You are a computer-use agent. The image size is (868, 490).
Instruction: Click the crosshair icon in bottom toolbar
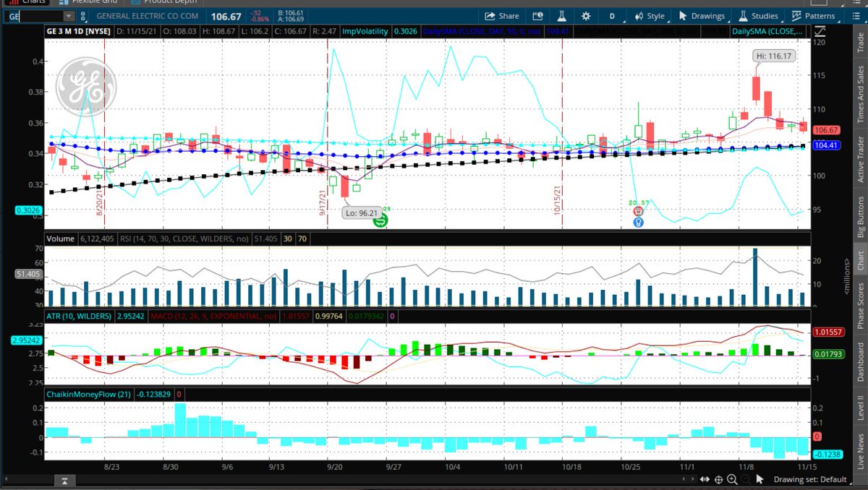(718, 479)
